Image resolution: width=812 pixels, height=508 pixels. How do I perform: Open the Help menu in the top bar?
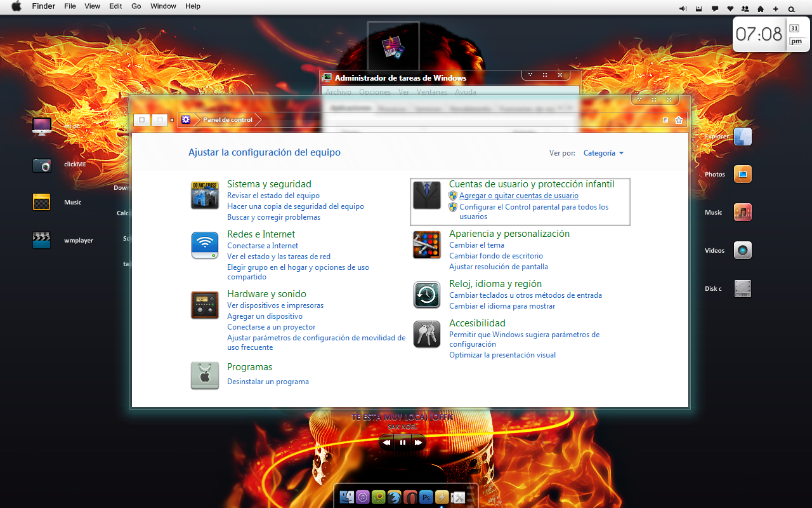coord(193,6)
